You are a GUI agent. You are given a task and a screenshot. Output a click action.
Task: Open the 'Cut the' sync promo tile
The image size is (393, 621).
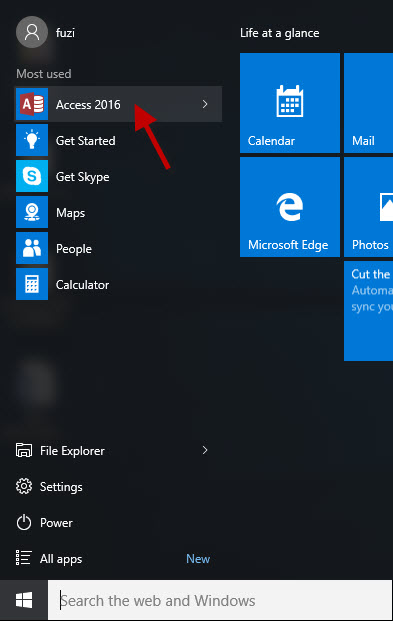coord(368,311)
